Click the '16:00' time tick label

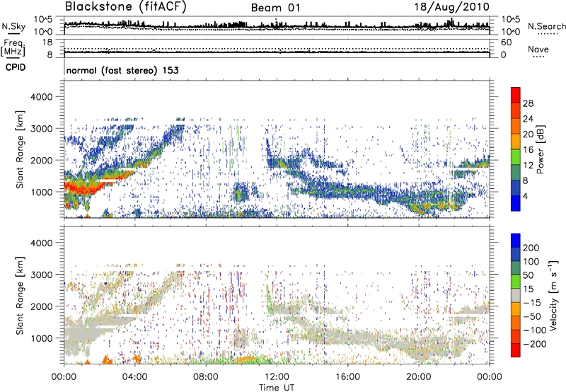(348, 377)
